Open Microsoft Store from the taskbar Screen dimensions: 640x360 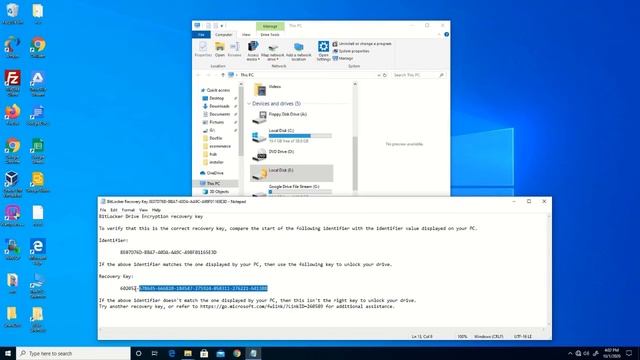point(204,353)
